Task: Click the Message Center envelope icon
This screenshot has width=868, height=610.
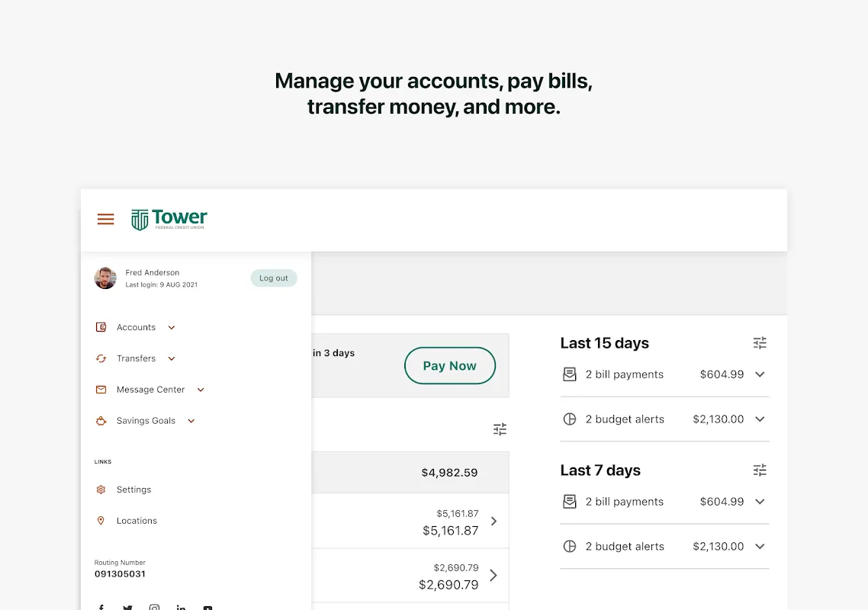Action: click(101, 390)
